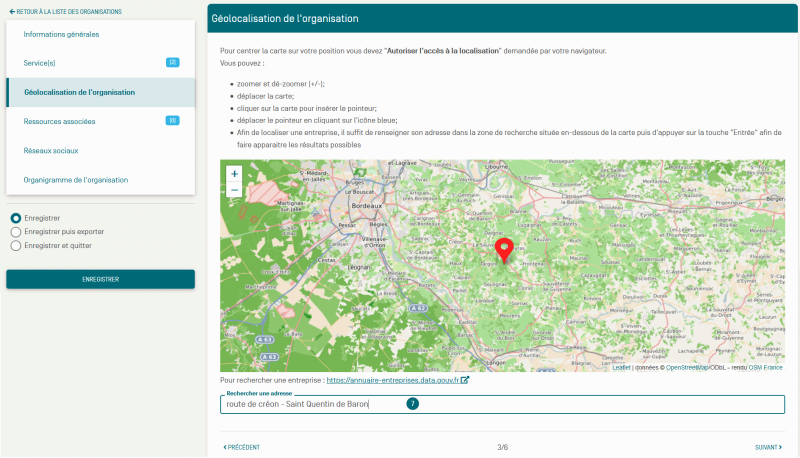Return to previous step with Précédent

[x=241, y=447]
